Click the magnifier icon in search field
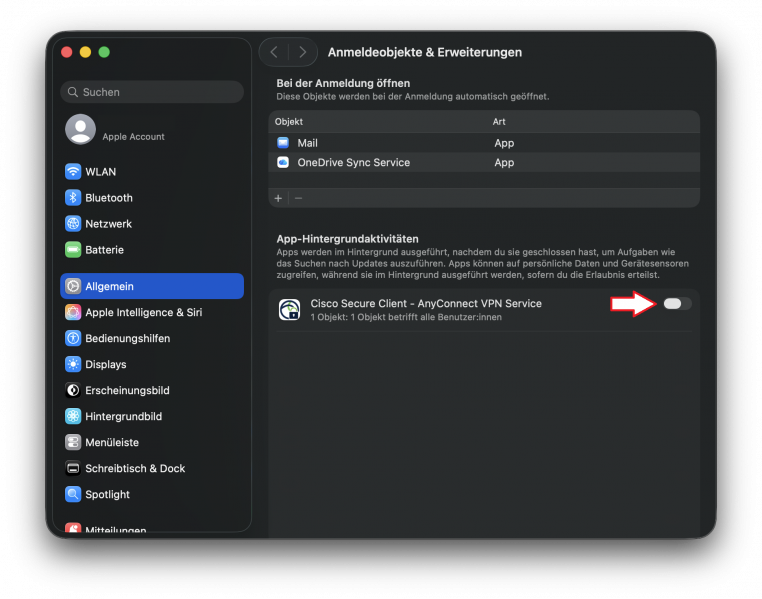762x599 pixels. 73,92
